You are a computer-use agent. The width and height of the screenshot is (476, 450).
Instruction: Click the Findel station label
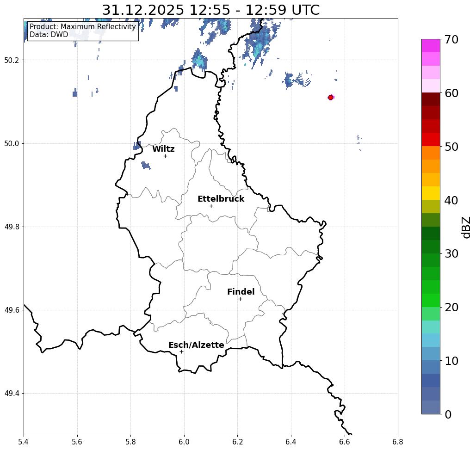pos(241,292)
